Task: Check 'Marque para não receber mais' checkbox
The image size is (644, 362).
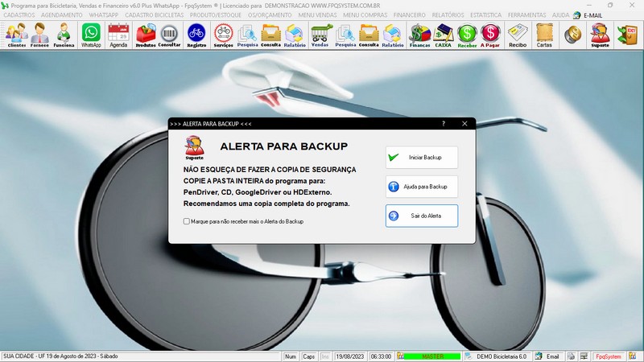Action: (x=187, y=221)
